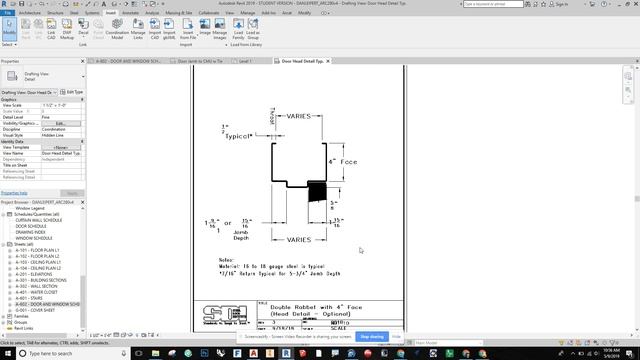
Task: Click the keyword search field in title bar
Action: 493,4
